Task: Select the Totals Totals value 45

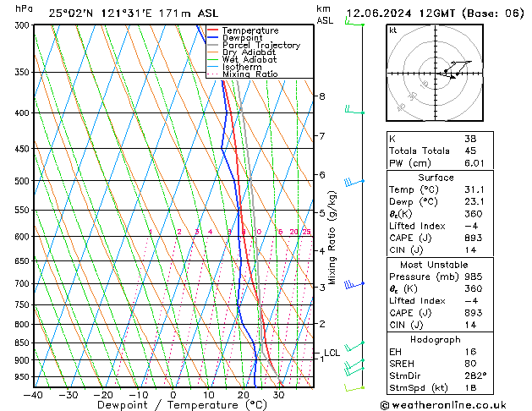Action: 470,151
